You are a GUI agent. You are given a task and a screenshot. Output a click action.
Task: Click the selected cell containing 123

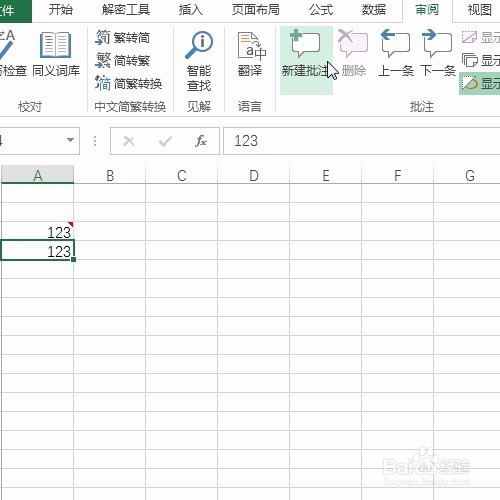point(37,250)
